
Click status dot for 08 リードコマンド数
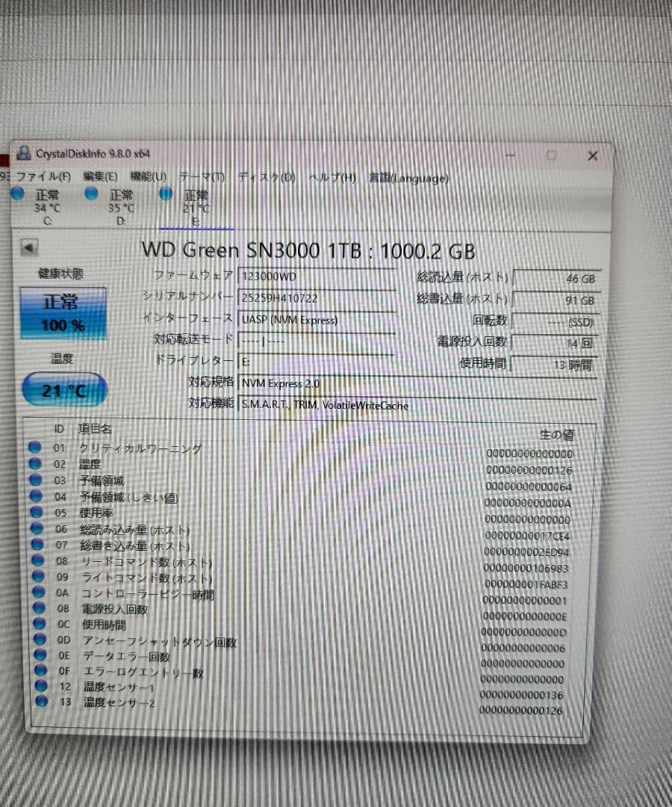pos(38,560)
